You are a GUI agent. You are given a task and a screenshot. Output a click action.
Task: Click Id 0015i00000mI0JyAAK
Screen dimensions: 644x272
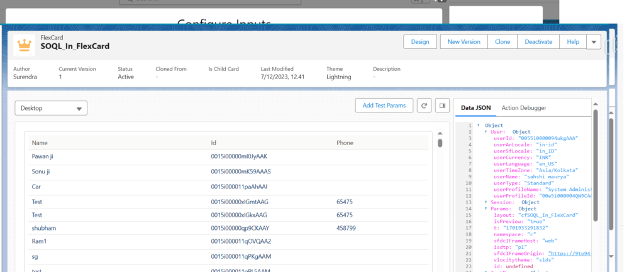(239, 156)
